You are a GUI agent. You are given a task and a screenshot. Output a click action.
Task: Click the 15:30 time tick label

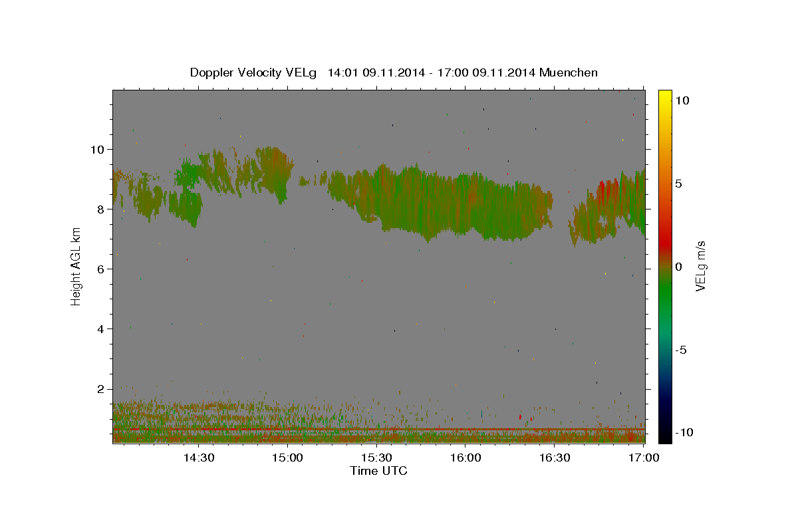(376, 458)
